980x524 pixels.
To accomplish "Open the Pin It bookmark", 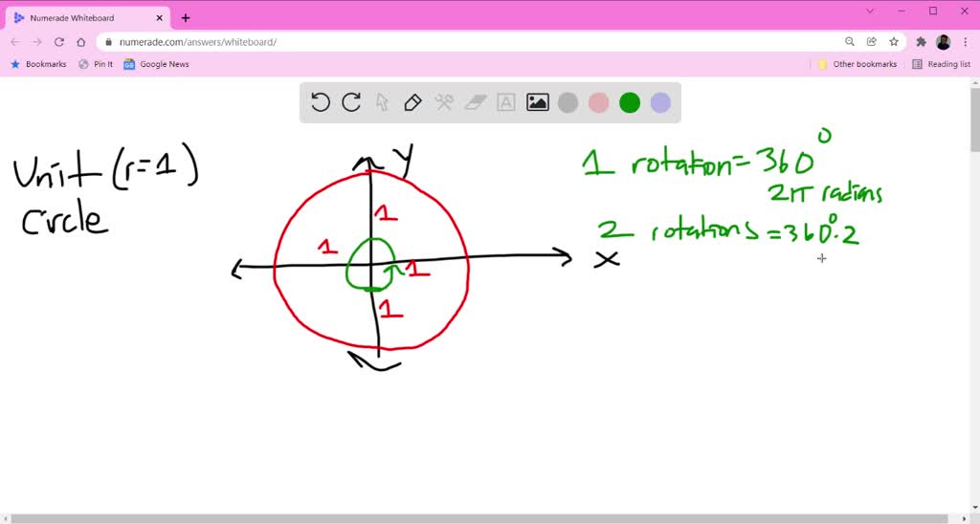I will coord(96,64).
